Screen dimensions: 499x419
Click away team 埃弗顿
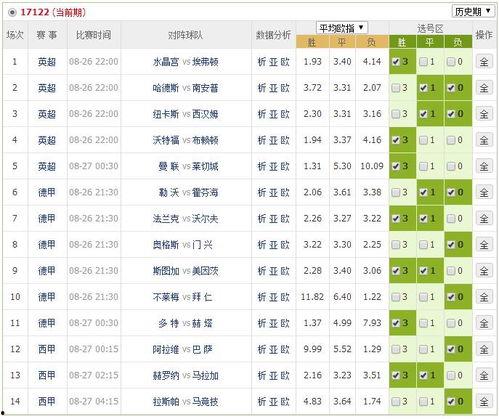click(x=205, y=62)
